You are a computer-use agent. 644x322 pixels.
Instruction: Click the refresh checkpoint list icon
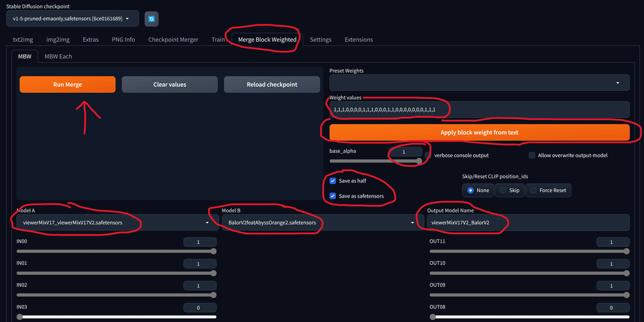151,19
